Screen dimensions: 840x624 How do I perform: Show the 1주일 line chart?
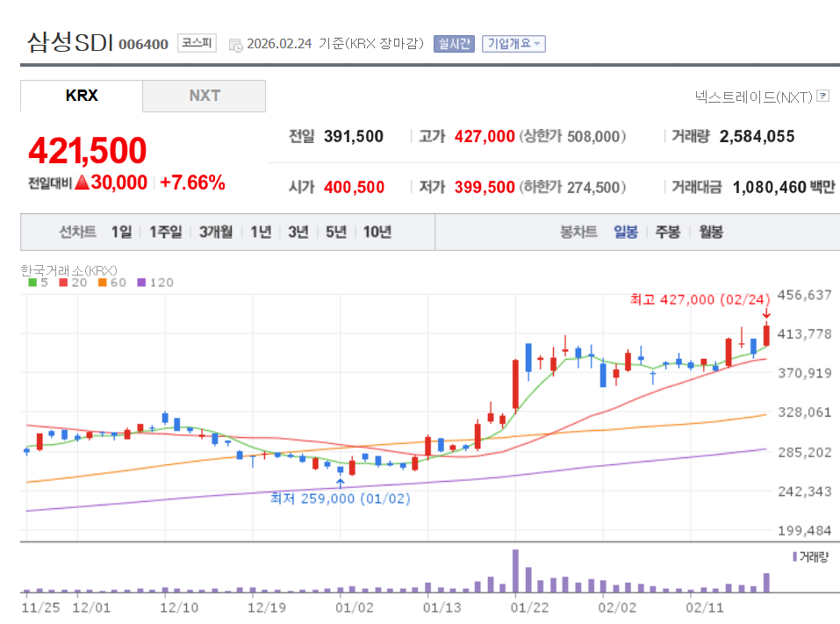[166, 232]
